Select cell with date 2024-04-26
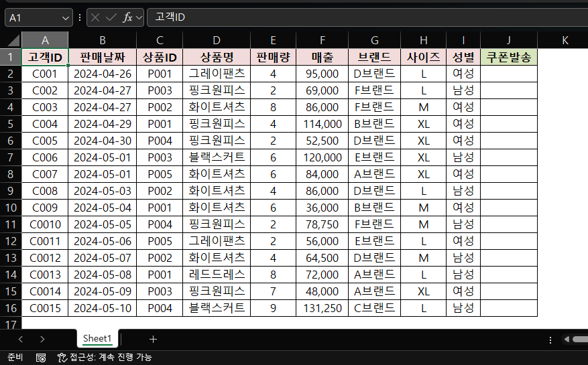This screenshot has width=588, height=365. 103,74
